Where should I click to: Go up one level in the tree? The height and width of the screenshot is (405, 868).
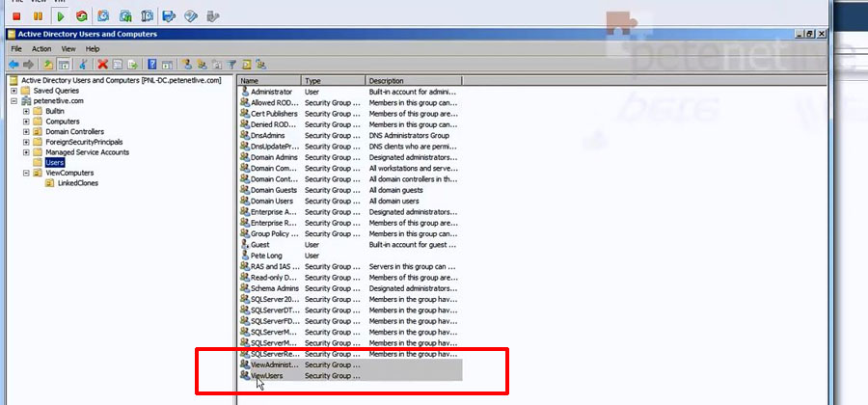click(48, 65)
